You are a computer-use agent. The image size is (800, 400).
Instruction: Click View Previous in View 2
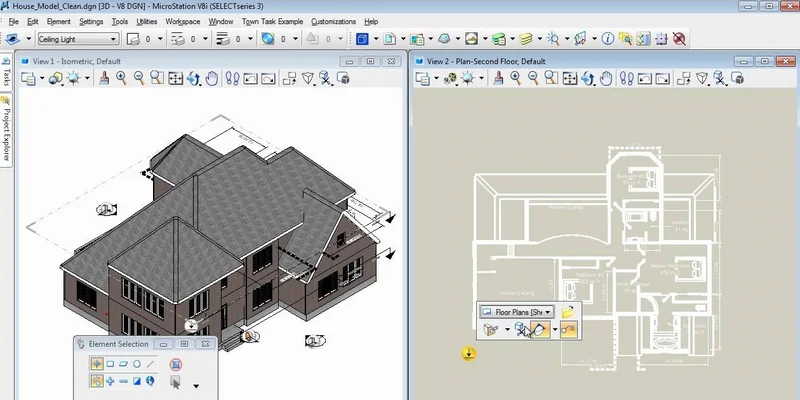point(645,79)
